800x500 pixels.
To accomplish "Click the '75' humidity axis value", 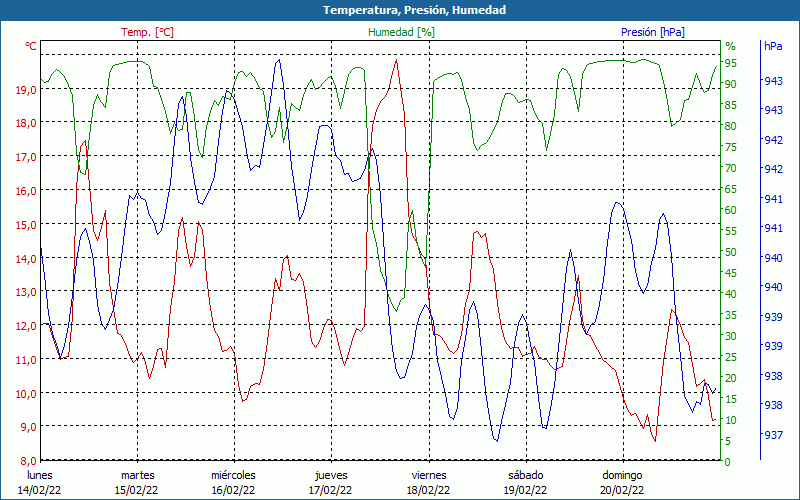I will click(x=730, y=147).
